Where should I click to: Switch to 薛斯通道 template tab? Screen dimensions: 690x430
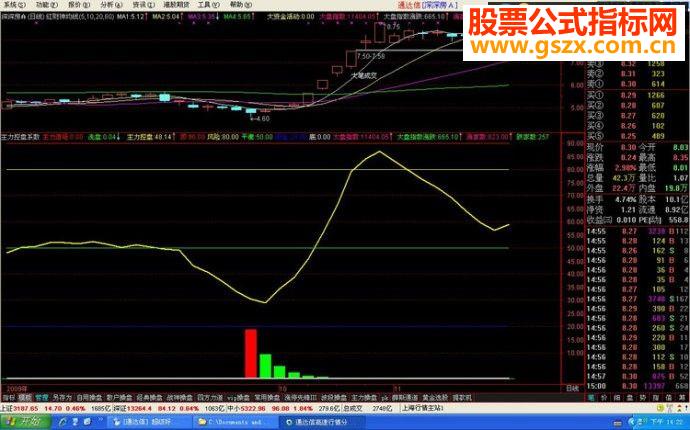click(405, 397)
